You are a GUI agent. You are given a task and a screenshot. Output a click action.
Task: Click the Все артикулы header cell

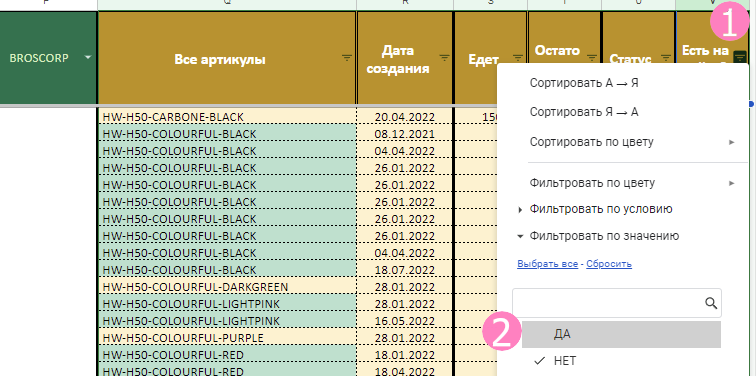[x=227, y=58]
